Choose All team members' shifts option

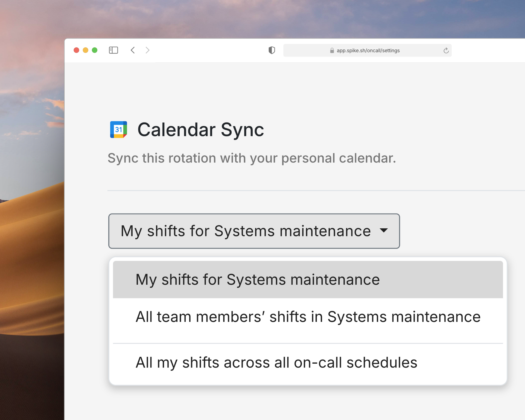coord(308,317)
